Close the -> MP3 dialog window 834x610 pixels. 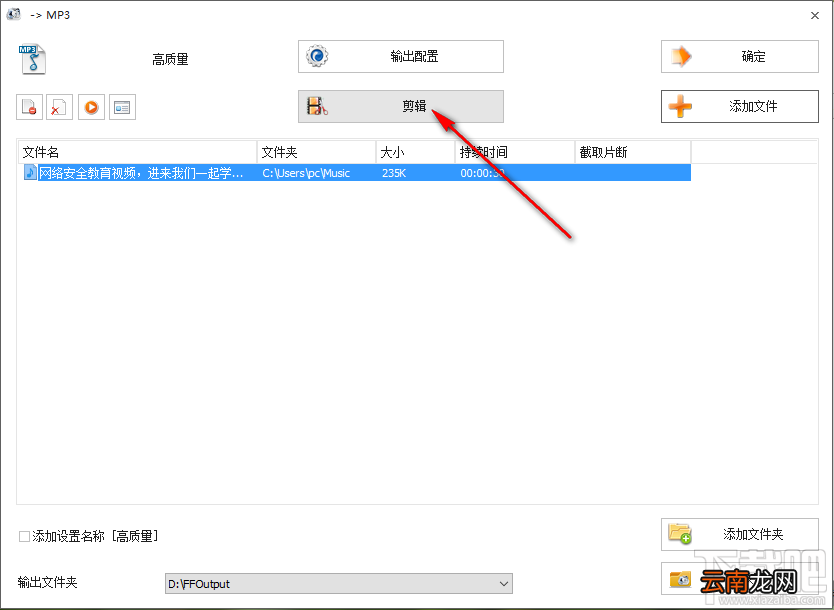pyautogui.click(x=815, y=15)
